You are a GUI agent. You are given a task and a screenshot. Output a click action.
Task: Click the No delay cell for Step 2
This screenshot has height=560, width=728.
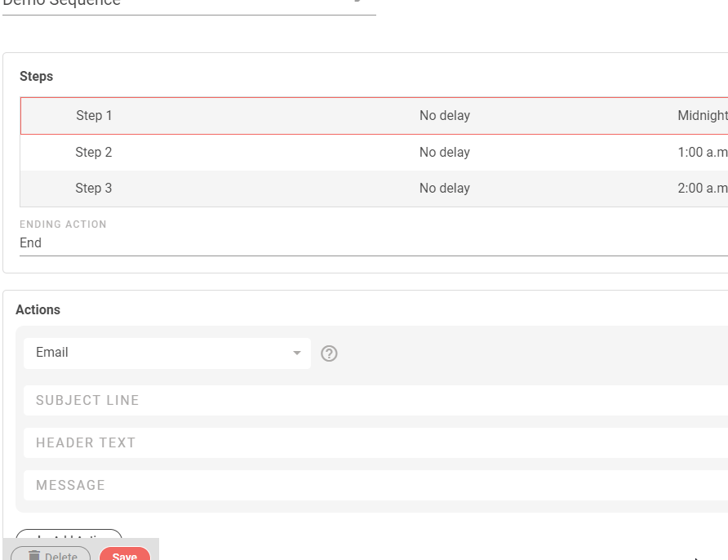[x=444, y=153]
